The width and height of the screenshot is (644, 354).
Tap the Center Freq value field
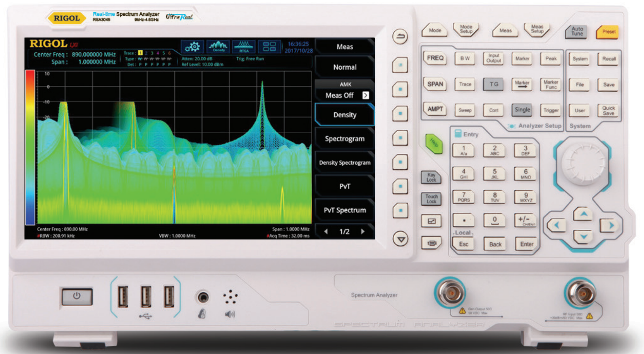click(94, 55)
